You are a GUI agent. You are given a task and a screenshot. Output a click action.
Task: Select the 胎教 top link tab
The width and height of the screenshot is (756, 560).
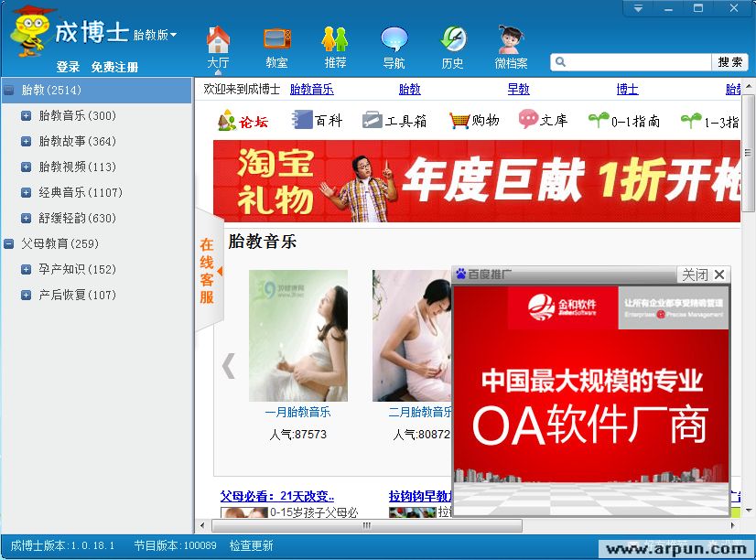410,89
